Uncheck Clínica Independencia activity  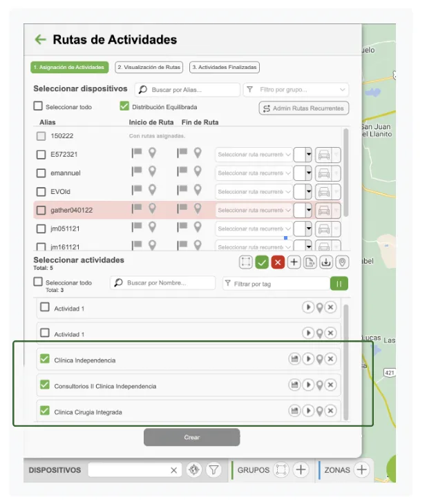pos(45,358)
